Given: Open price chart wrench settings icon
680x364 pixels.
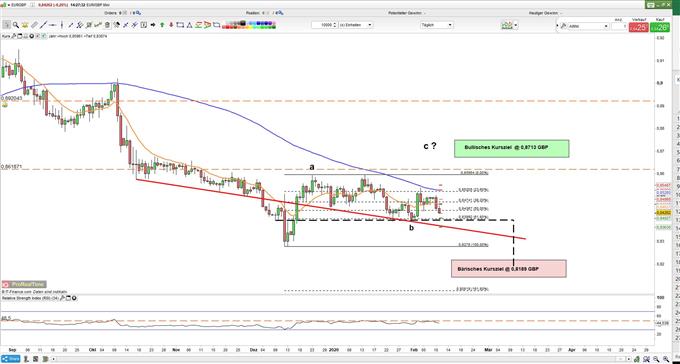Looking at the screenshot, I should (14, 36).
